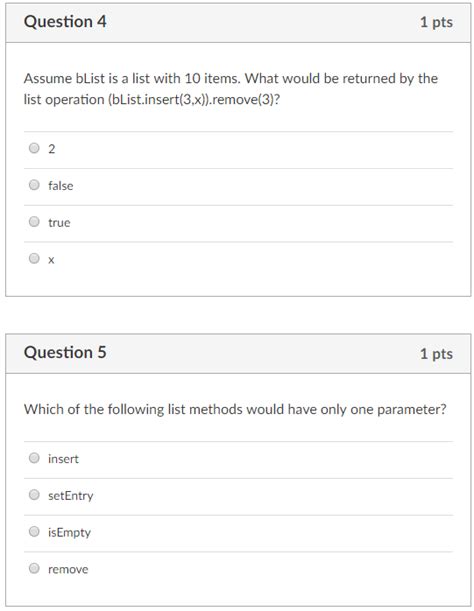Pick the x radio button
This screenshot has width=474, height=611.
pyautogui.click(x=34, y=258)
